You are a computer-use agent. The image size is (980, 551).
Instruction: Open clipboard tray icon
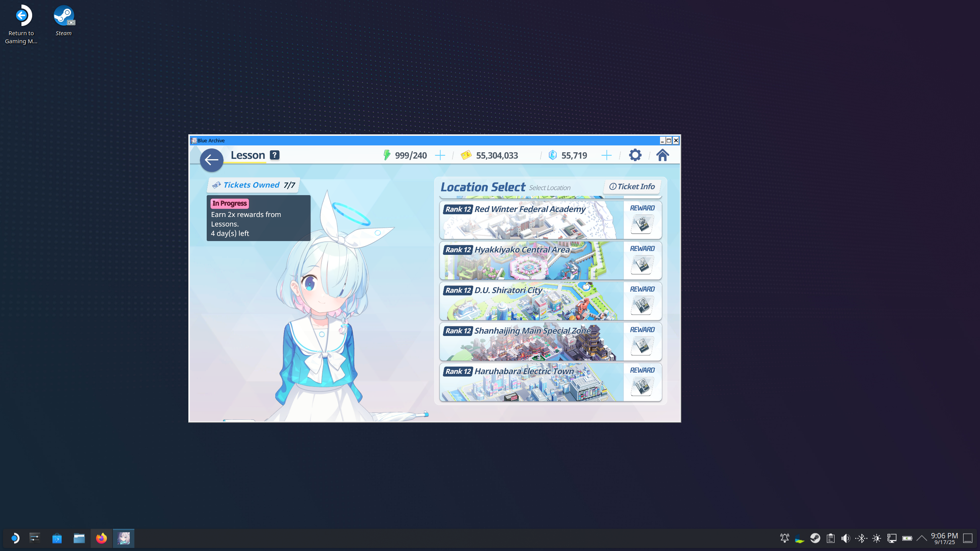830,538
